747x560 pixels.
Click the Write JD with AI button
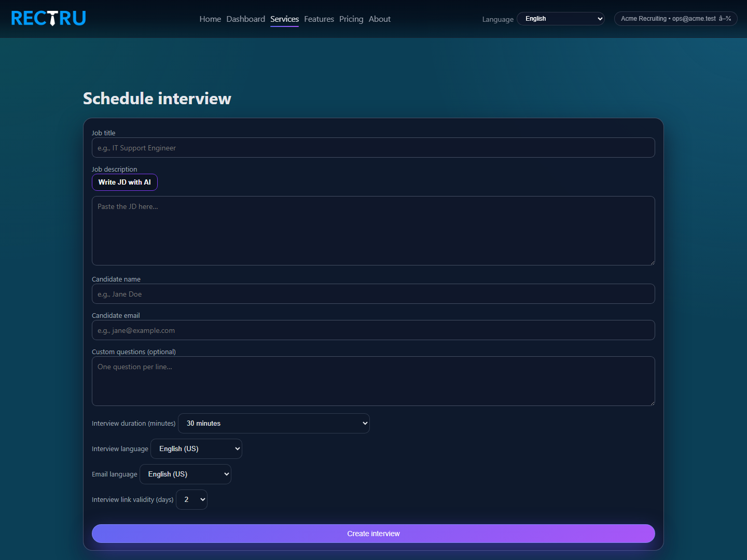(x=125, y=182)
